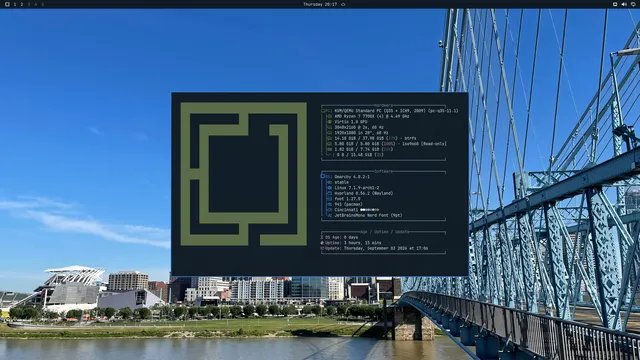The image size is (640, 360).
Task: Open the volume speaker tray icon
Action: pyautogui.click(x=624, y=4)
